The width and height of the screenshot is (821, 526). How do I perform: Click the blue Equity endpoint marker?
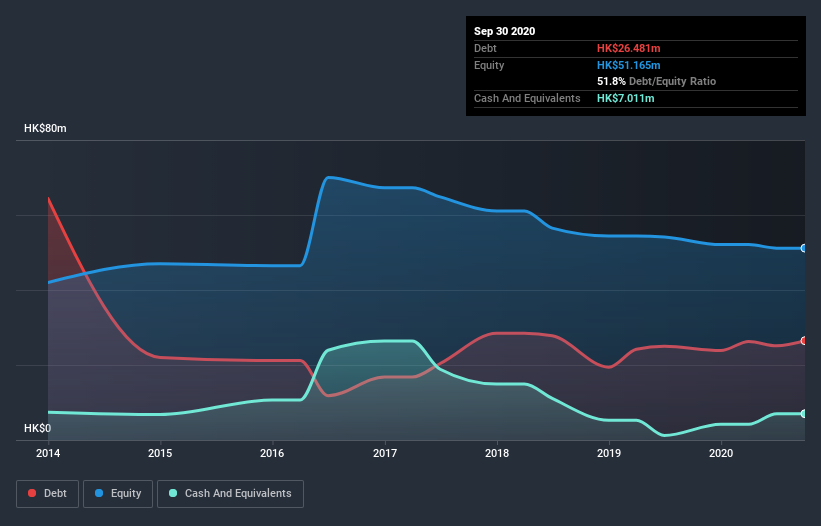coord(804,248)
